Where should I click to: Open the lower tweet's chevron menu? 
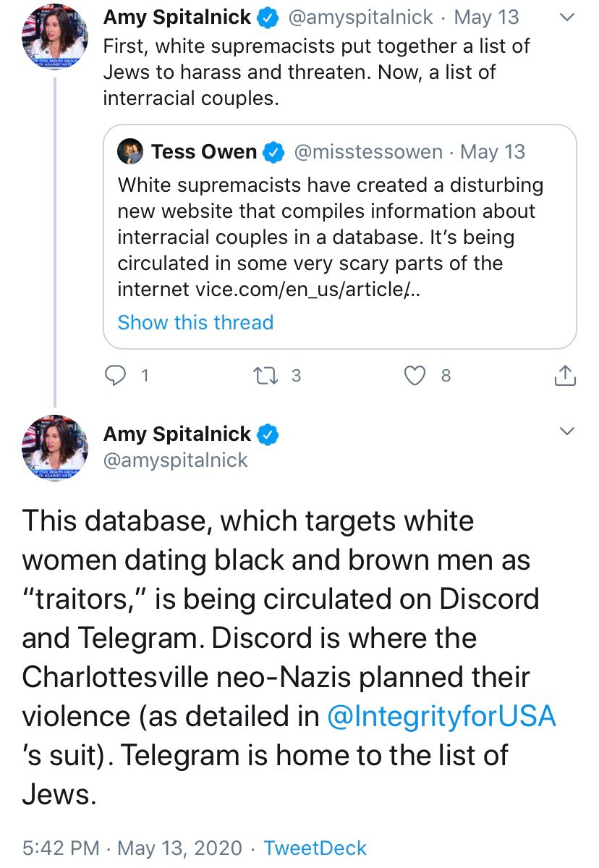point(568,432)
